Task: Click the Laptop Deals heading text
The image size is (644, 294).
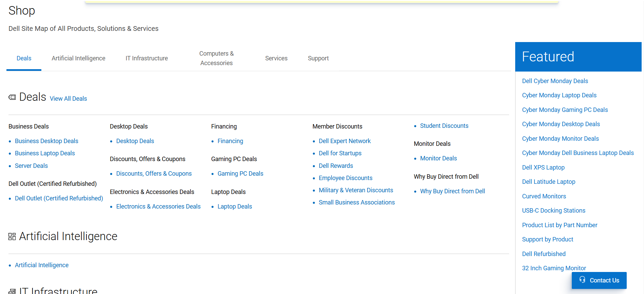Action: (x=228, y=192)
